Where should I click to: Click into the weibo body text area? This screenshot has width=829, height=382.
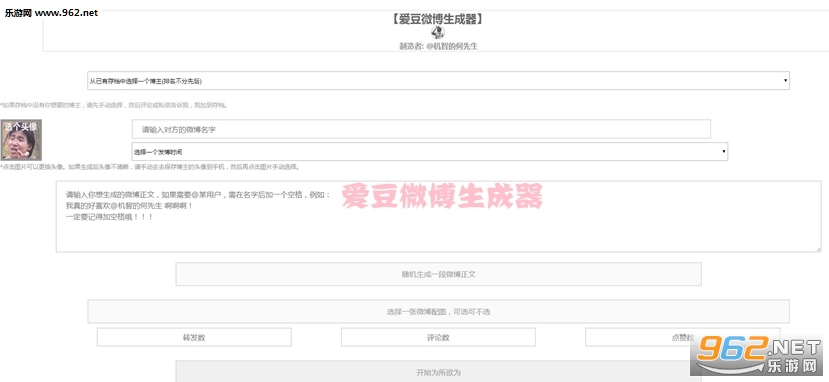pos(438,217)
